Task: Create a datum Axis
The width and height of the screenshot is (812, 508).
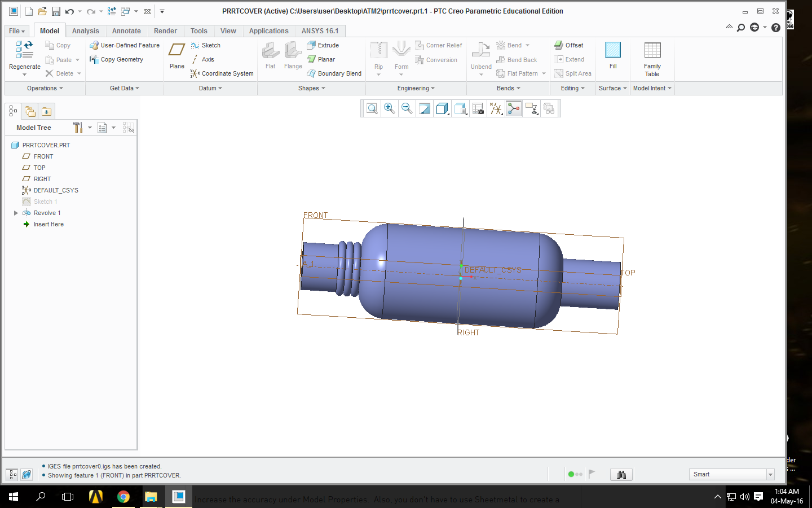Action: [x=202, y=59]
